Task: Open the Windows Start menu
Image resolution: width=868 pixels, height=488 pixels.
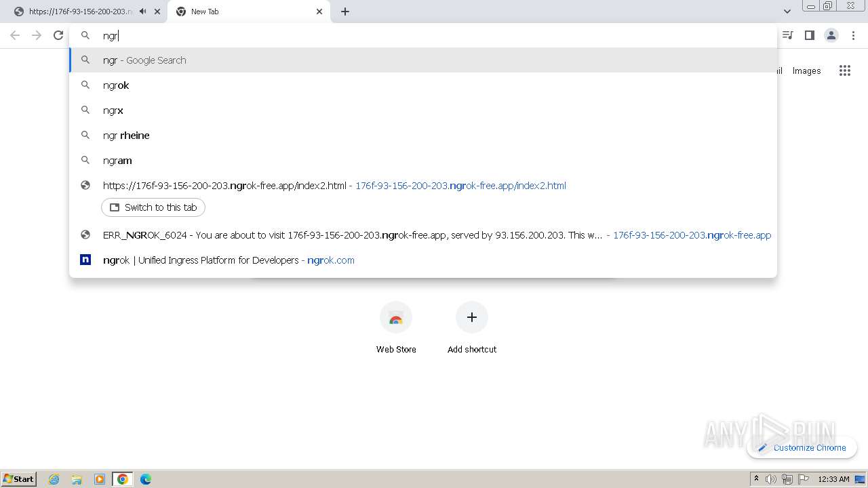Action: 19,479
